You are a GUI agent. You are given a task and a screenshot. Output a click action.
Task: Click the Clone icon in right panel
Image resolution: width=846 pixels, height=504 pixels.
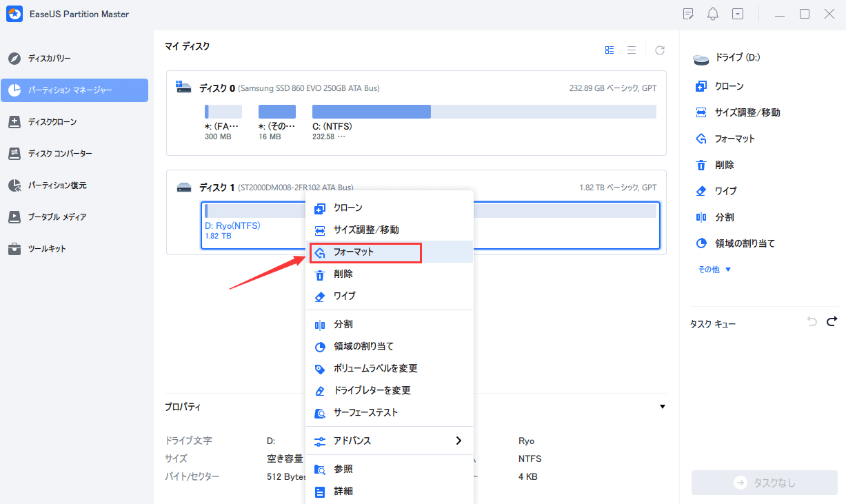[701, 86]
